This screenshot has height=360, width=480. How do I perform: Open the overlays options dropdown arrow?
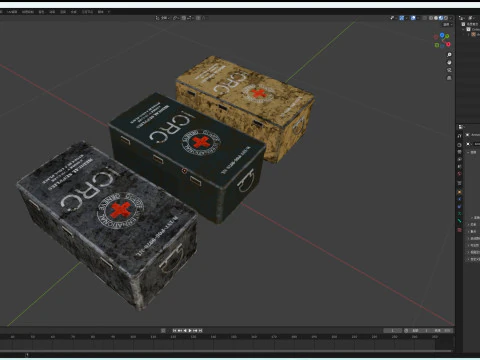(x=418, y=18)
